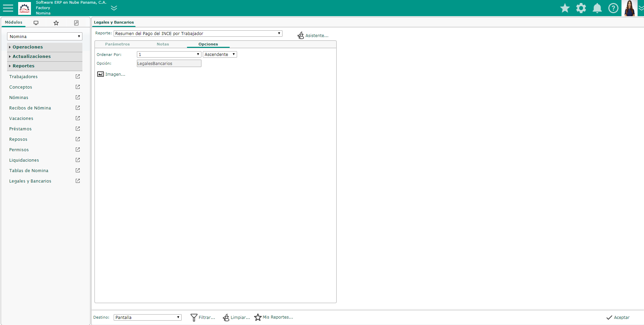Open Reposos in new window icon

(x=78, y=139)
